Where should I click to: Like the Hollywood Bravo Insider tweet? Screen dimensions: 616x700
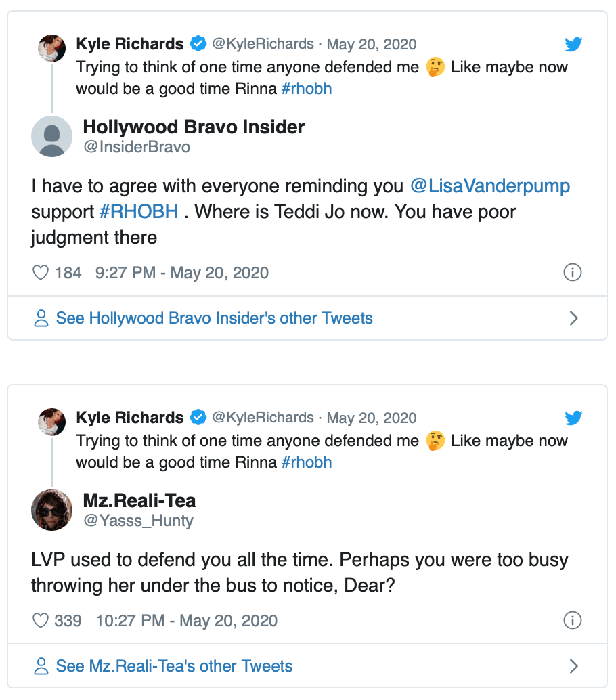[x=41, y=273]
